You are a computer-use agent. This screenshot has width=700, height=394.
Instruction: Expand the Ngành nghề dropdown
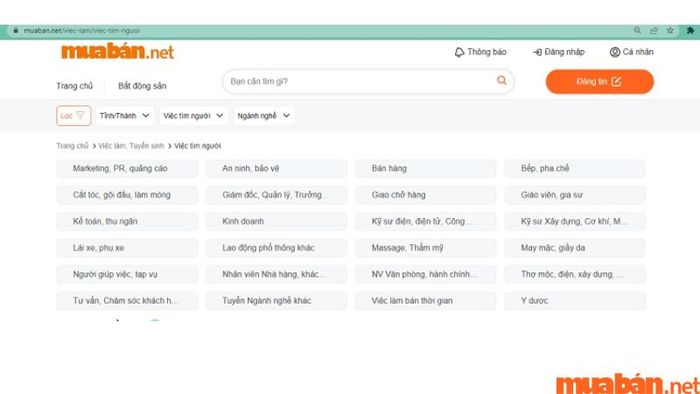[x=264, y=116]
